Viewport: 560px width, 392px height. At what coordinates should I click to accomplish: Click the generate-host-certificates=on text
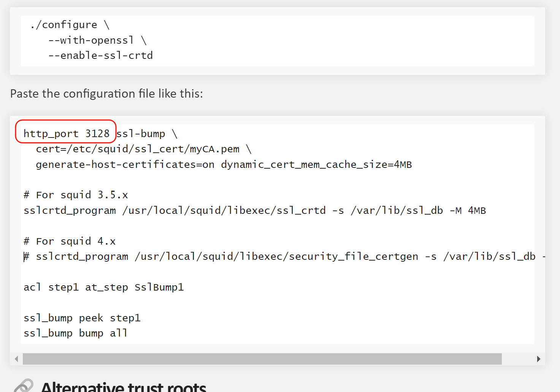[125, 164]
